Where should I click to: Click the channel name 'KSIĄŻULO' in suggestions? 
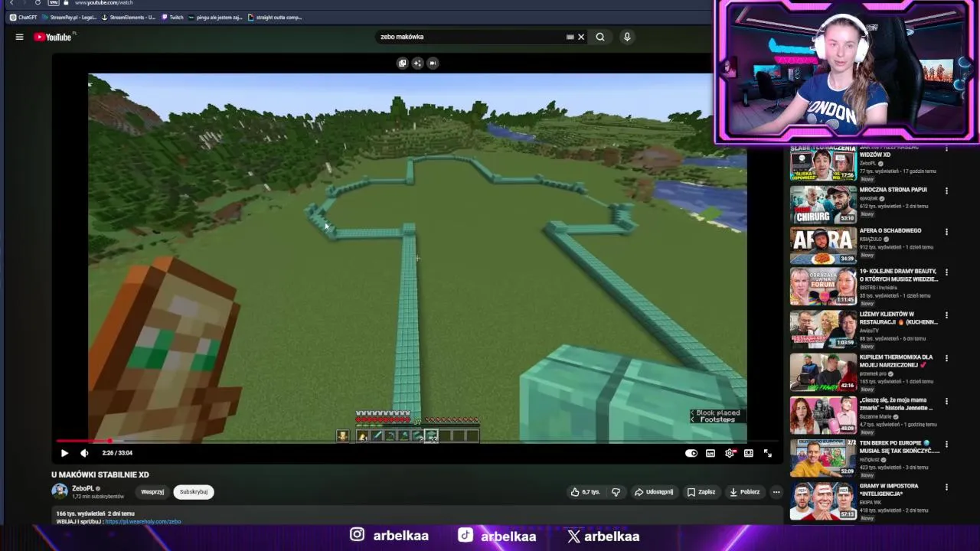point(871,239)
